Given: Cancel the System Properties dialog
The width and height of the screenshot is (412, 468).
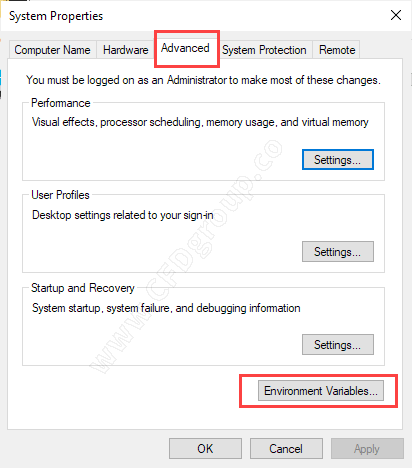Looking at the screenshot, I should (x=286, y=449).
